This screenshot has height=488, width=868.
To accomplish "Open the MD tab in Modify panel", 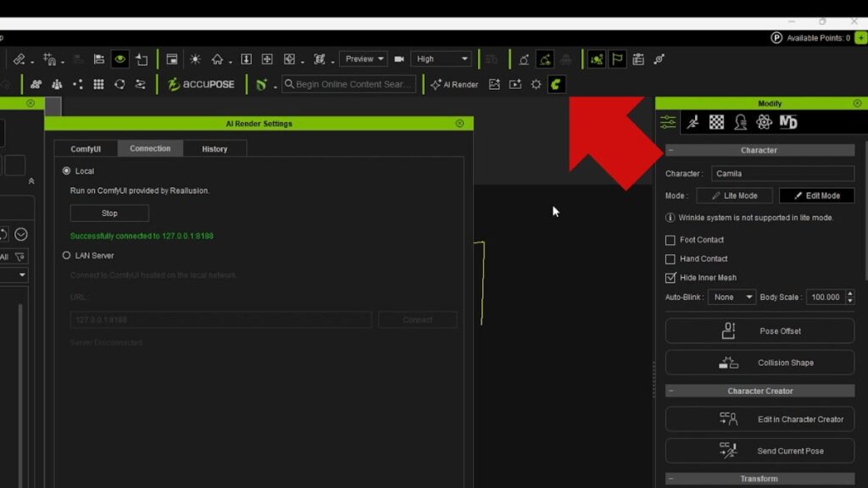I will coord(788,122).
